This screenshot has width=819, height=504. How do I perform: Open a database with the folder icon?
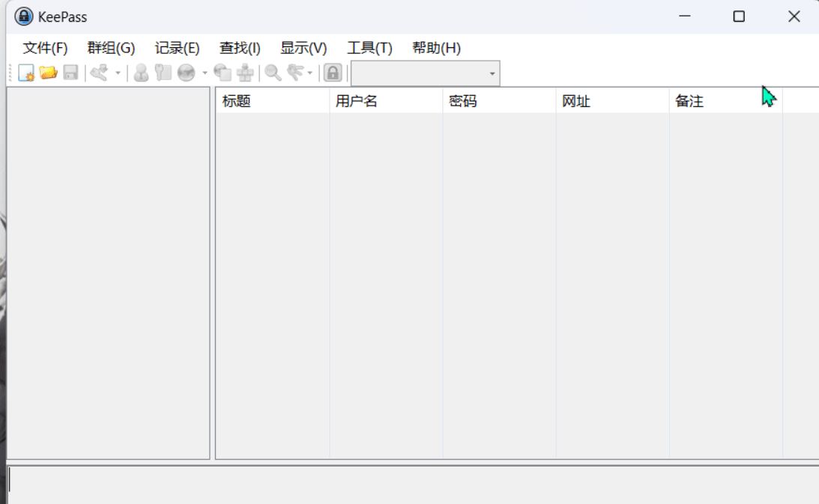48,73
